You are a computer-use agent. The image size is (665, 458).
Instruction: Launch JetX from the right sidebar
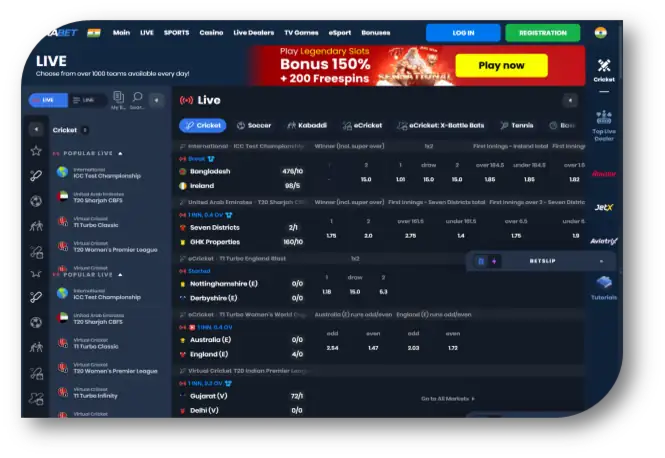tap(604, 207)
